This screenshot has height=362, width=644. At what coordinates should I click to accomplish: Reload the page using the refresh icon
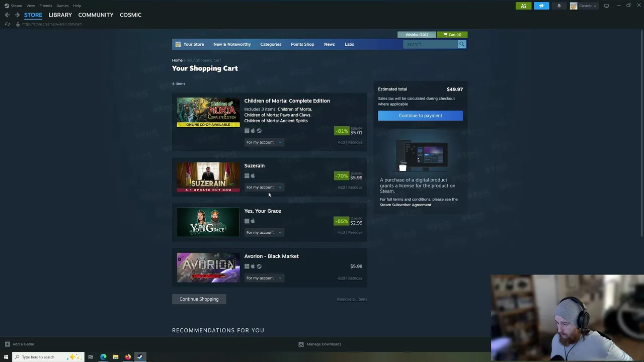(x=7, y=24)
